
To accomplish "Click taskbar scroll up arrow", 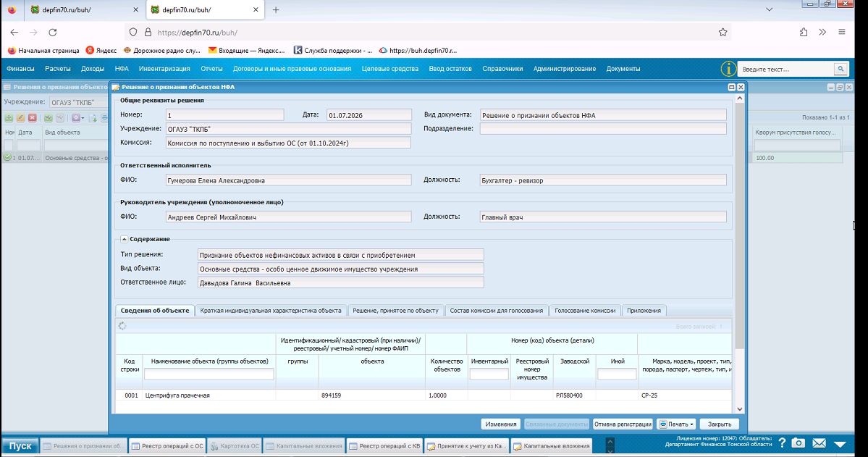I will (610, 442).
